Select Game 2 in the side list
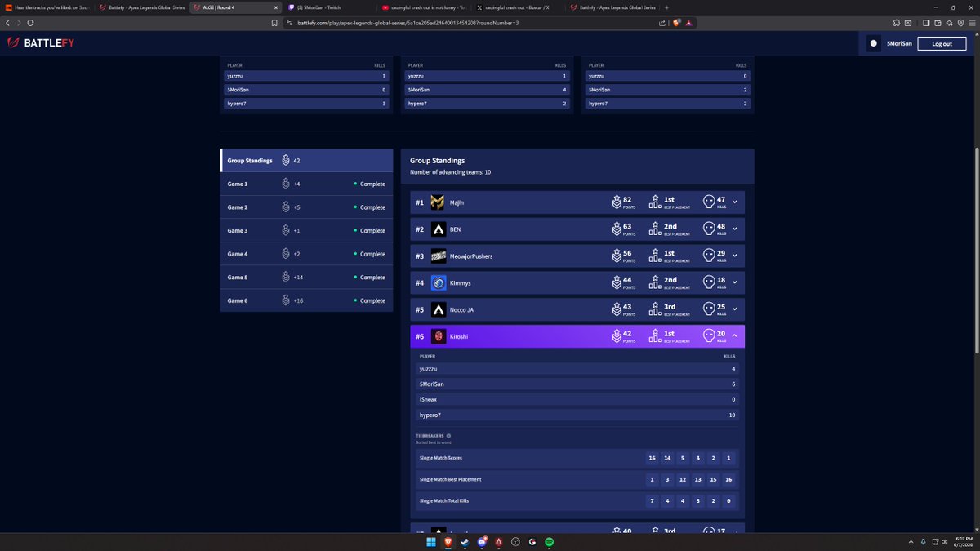 [x=307, y=207]
